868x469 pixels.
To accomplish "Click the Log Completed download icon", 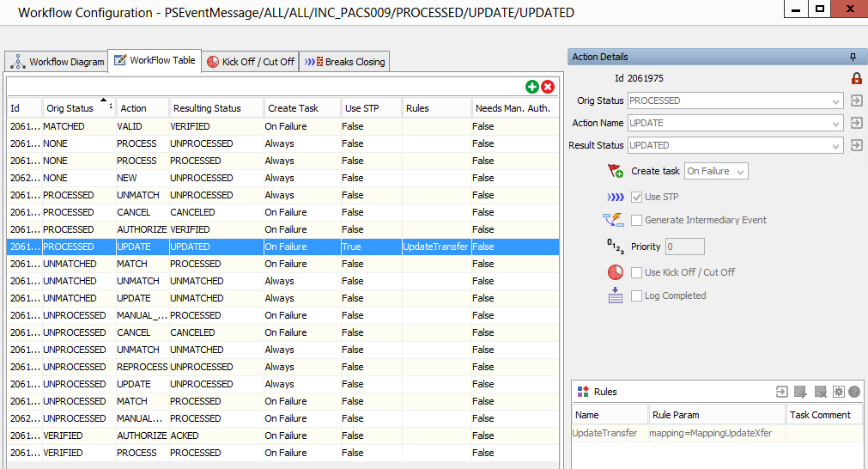I will click(616, 295).
